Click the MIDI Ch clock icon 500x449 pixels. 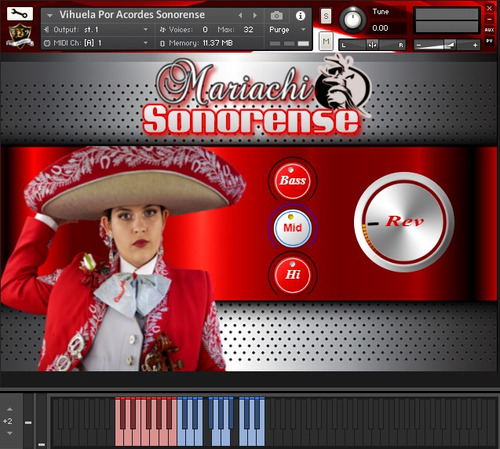coord(47,43)
